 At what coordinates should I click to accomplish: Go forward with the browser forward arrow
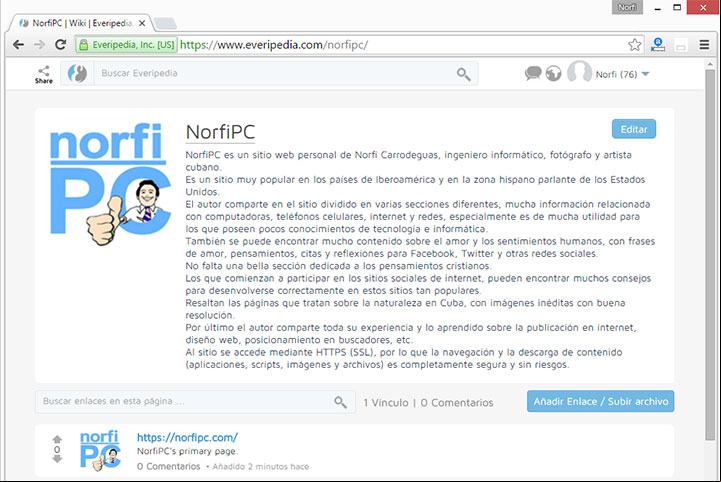pos(40,45)
